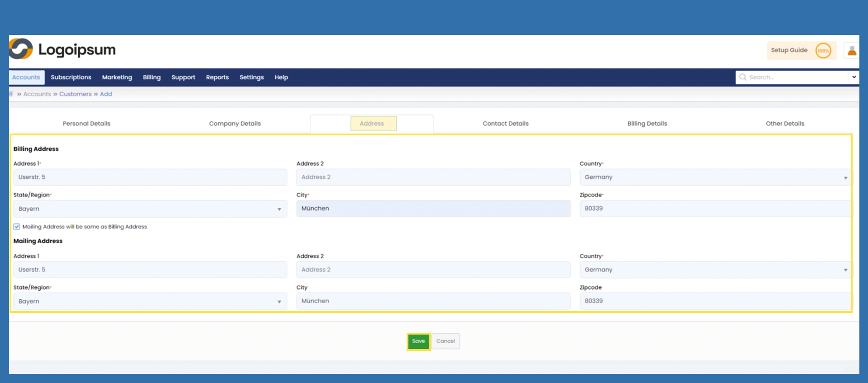Click the Billing City input field
868x383 pixels.
pos(433,209)
